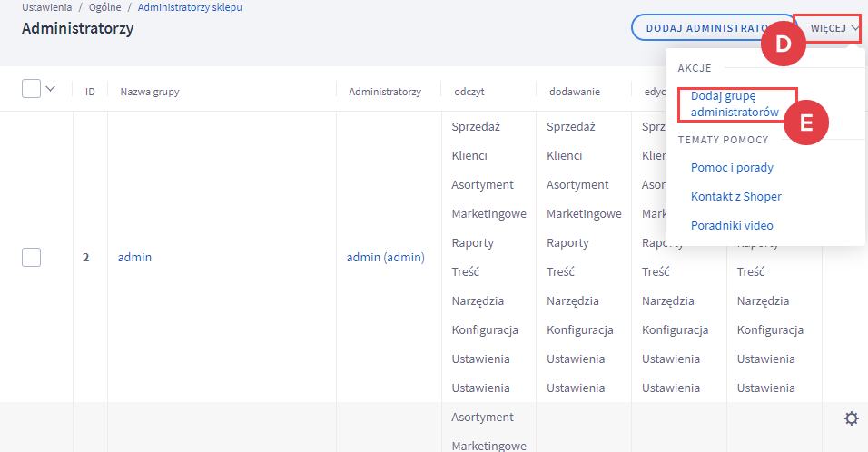The image size is (868, 452).
Task: Go to Ustawienia breadcrumb
Action: (x=46, y=8)
